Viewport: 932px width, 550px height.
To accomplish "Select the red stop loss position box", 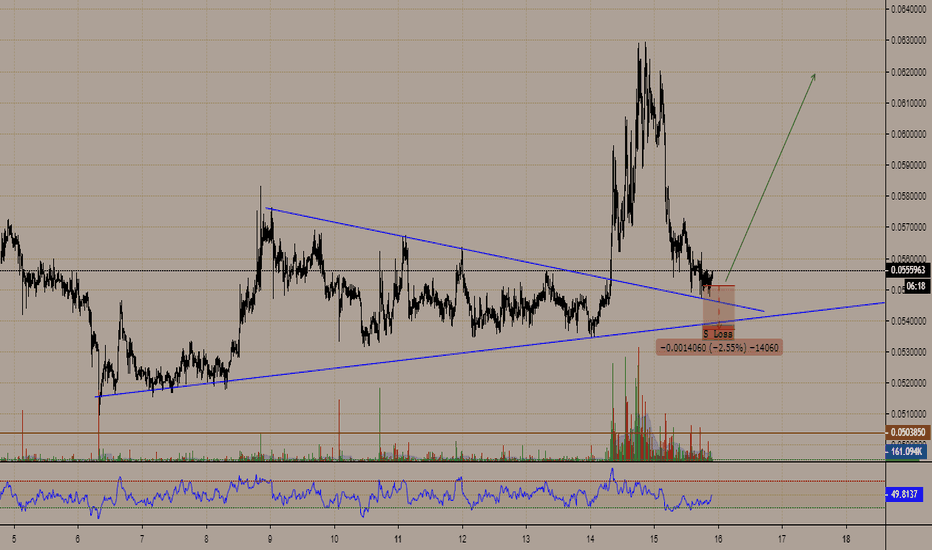I will coord(719,307).
